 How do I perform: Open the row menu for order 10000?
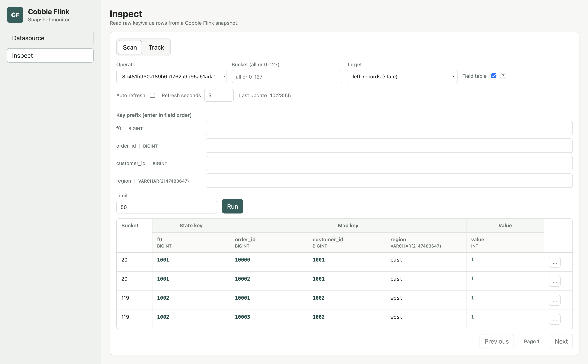pyautogui.click(x=555, y=262)
